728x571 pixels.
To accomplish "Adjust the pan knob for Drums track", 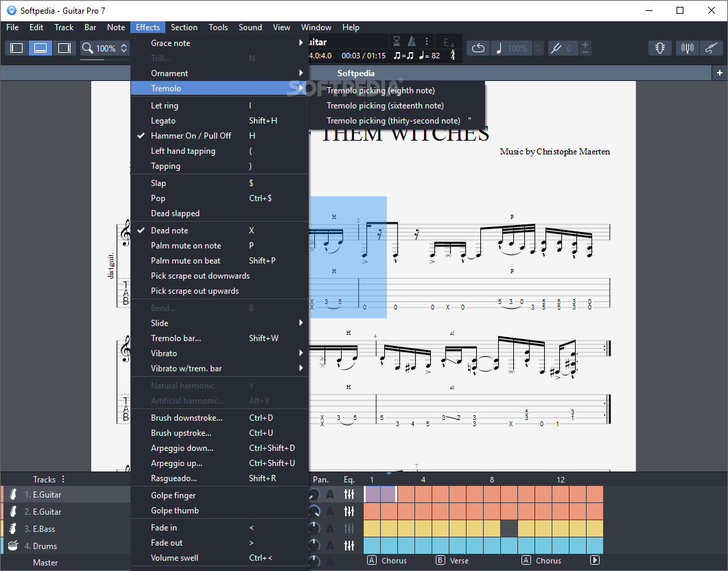I will tap(314, 546).
